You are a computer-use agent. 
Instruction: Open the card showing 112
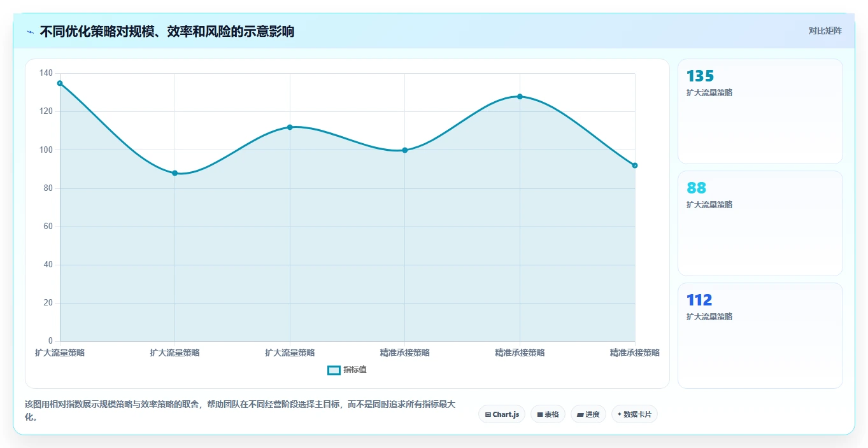pos(760,335)
